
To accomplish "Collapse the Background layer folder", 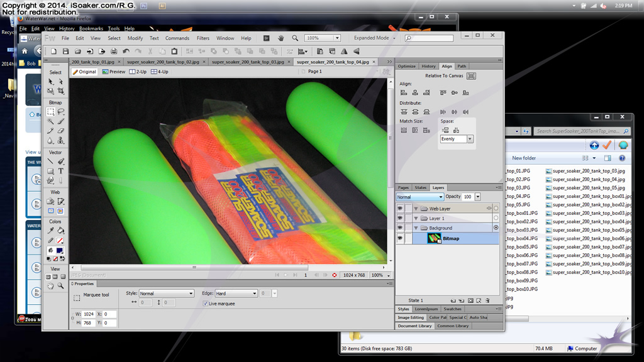I will click(x=416, y=228).
